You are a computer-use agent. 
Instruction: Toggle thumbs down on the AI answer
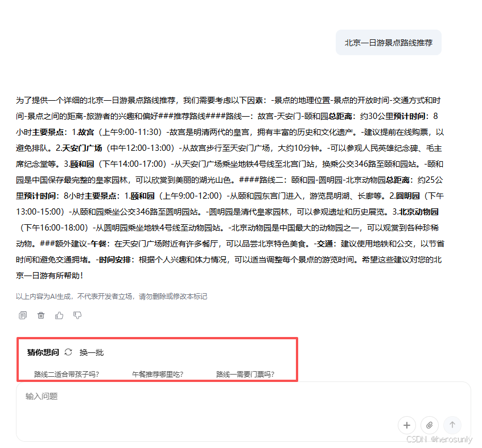(77, 315)
